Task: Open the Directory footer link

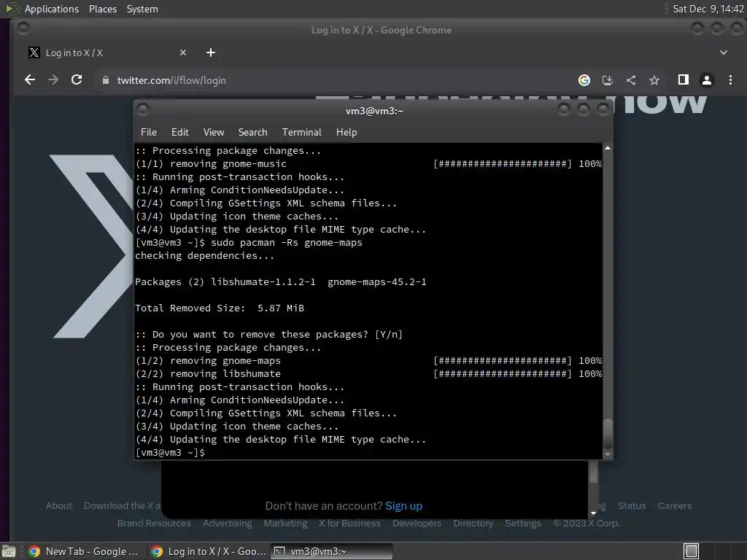Action: tap(473, 524)
